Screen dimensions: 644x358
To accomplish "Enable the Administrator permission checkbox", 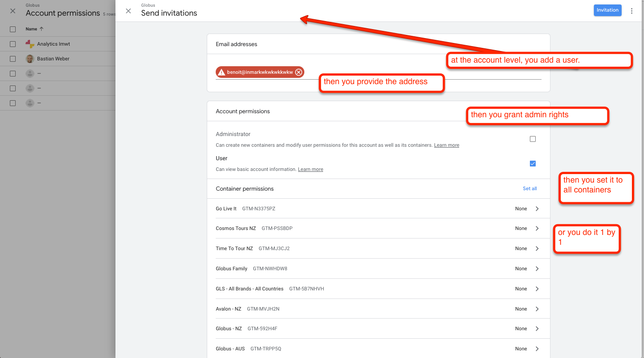I will click(x=533, y=139).
